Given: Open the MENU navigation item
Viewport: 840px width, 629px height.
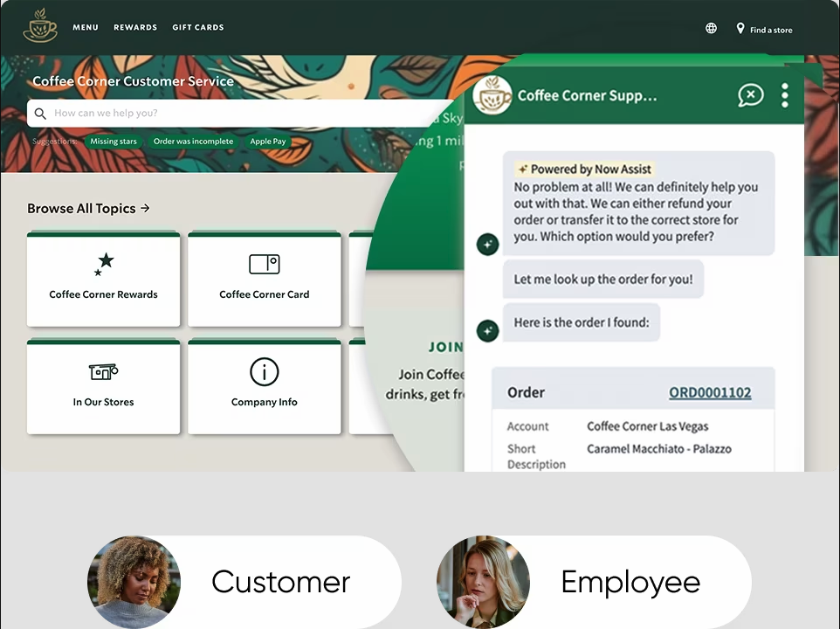Looking at the screenshot, I should 86,27.
